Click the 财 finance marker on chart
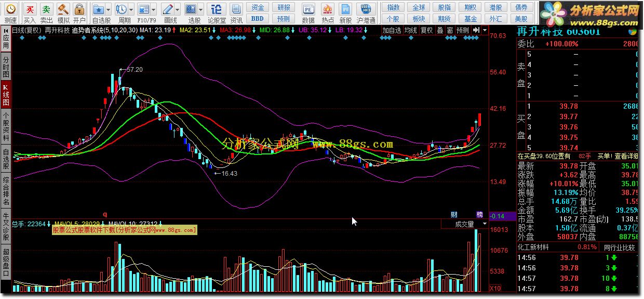The height and width of the screenshot is (299, 644). pyautogui.click(x=454, y=214)
